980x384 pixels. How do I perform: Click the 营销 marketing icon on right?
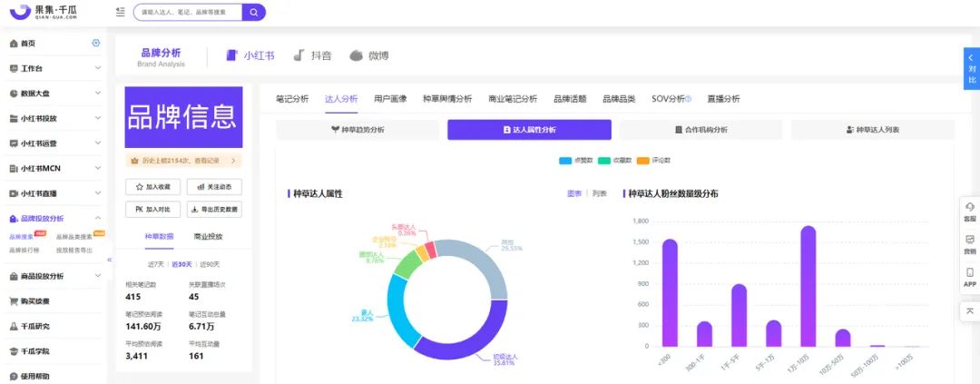click(970, 244)
